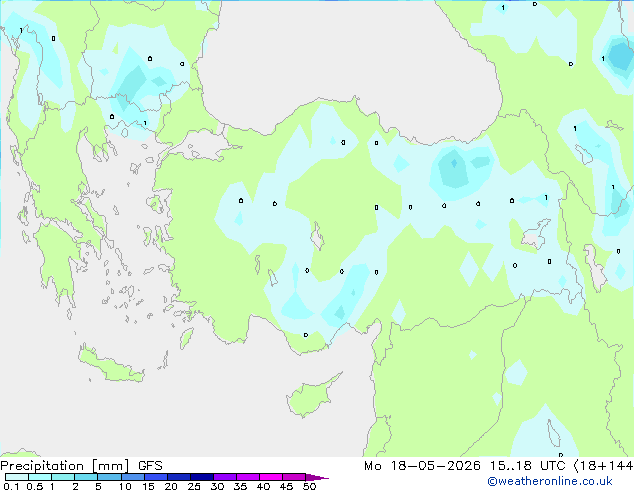Click the GFS model label

150,466
